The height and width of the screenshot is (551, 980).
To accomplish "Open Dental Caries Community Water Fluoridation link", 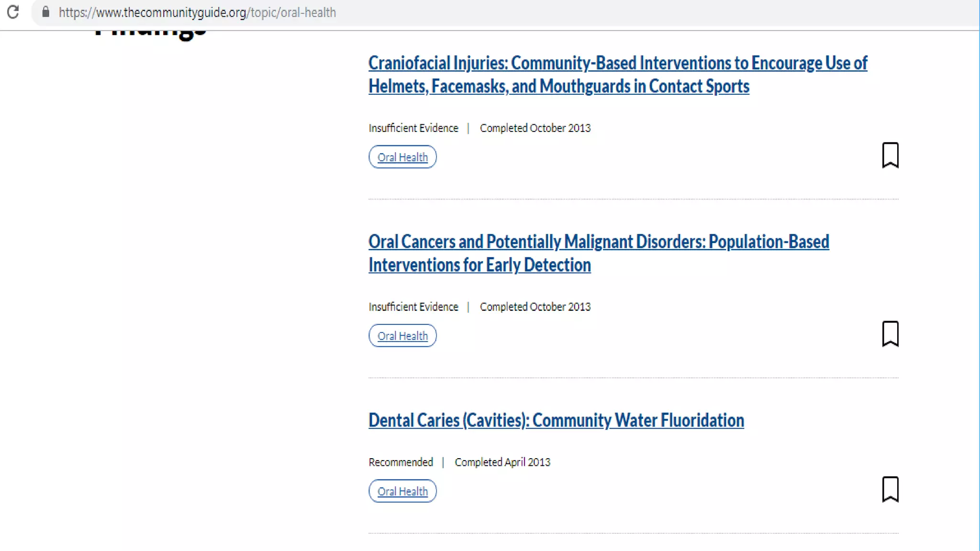I will (x=556, y=420).
